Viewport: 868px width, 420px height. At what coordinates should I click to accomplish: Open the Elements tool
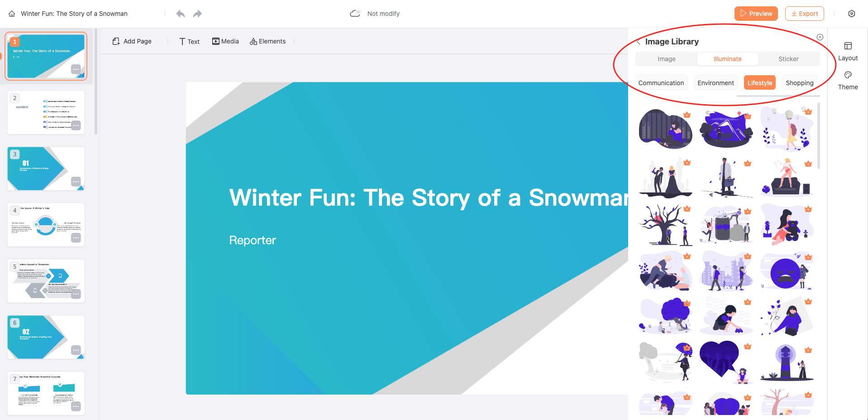[x=267, y=41]
